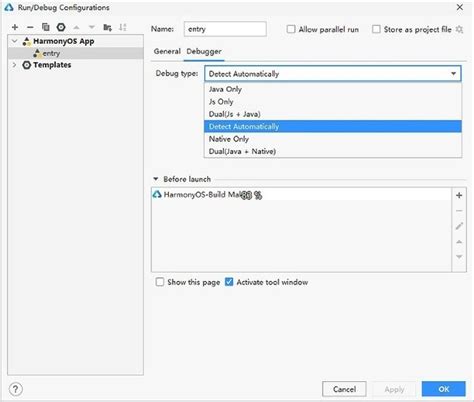The image size is (474, 402).
Task: Choose Dual(Java + Native) debug type
Action: point(333,151)
